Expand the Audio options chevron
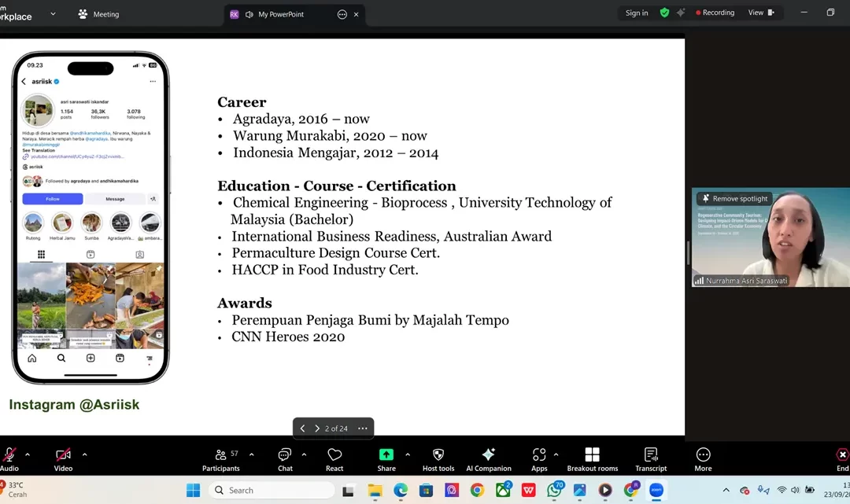Viewport: 850px width, 504px height. tap(28, 454)
